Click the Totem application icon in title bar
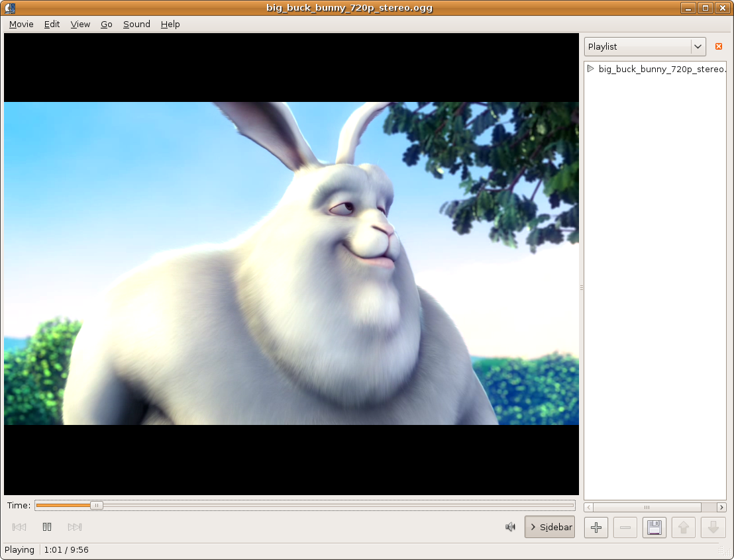The height and width of the screenshot is (560, 734). tap(9, 8)
